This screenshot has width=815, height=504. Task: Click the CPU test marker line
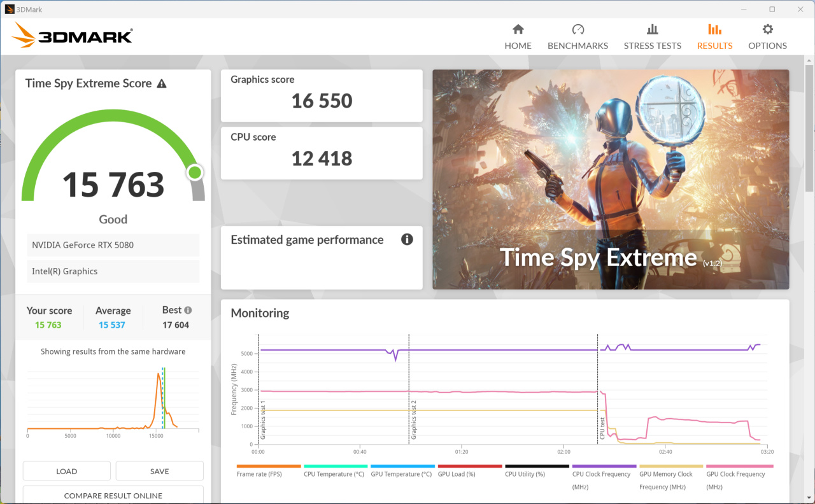(598, 389)
